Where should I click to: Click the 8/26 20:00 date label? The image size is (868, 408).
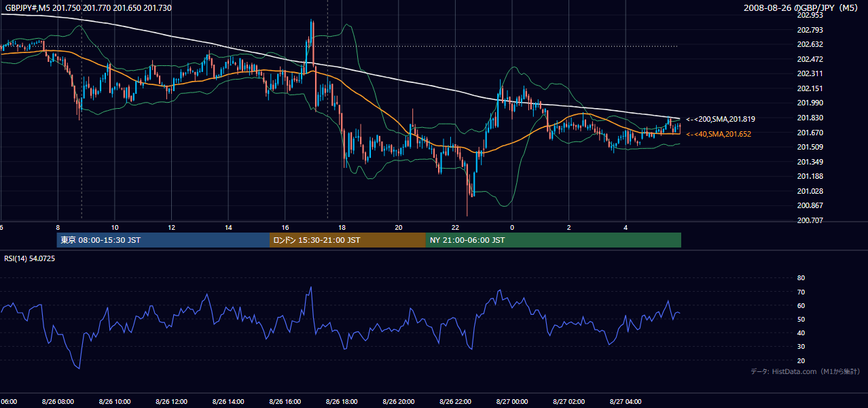point(399,401)
